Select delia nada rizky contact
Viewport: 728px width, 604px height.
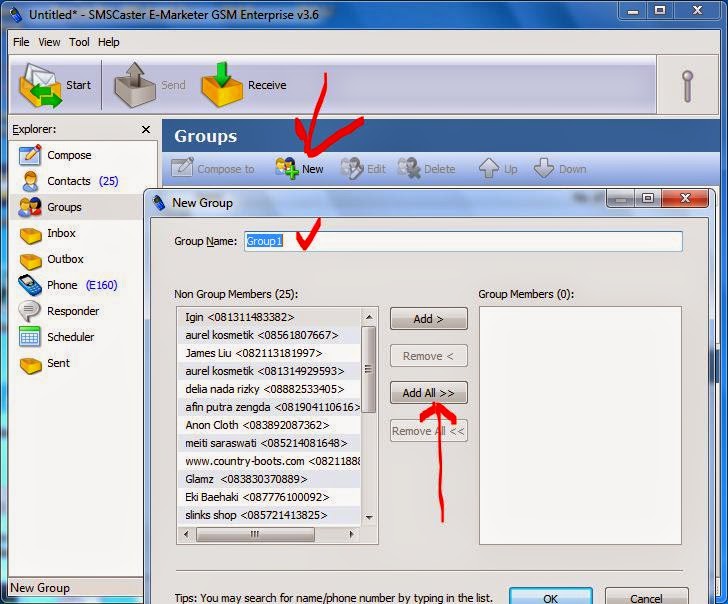(269, 389)
